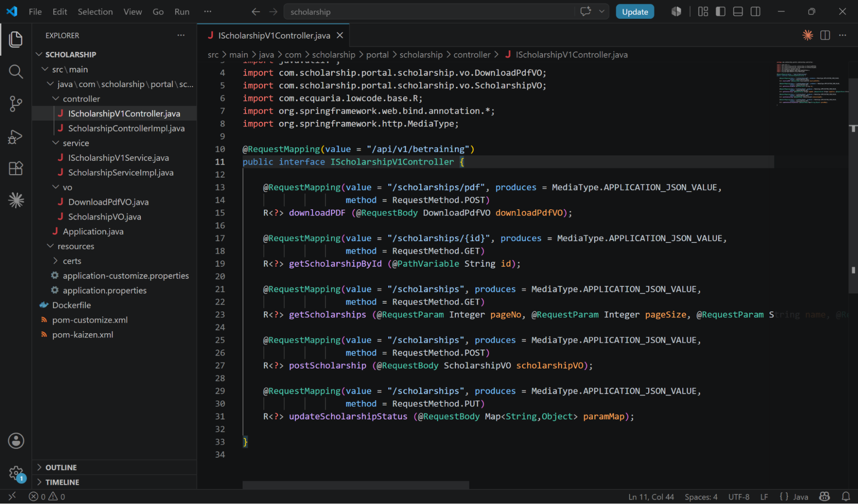The image size is (858, 504).
Task: Click the scholarship command center search box
Action: click(428, 12)
